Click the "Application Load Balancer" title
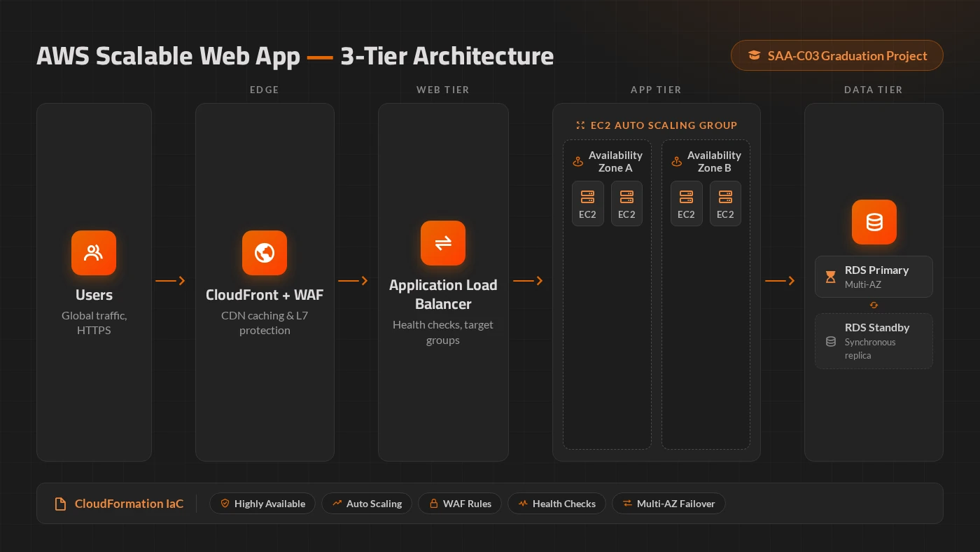Screen dimensions: 980x552 coord(443,295)
